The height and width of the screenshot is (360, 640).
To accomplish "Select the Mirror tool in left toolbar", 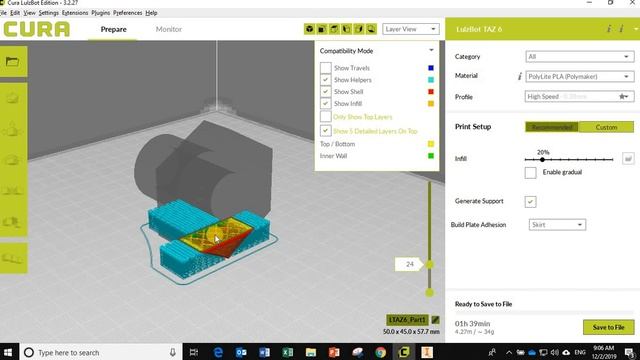I will (x=13, y=191).
